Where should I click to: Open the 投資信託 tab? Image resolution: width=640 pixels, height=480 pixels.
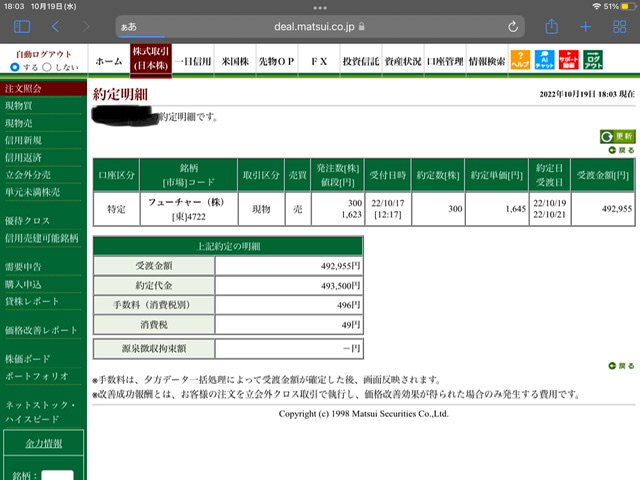[x=361, y=61]
